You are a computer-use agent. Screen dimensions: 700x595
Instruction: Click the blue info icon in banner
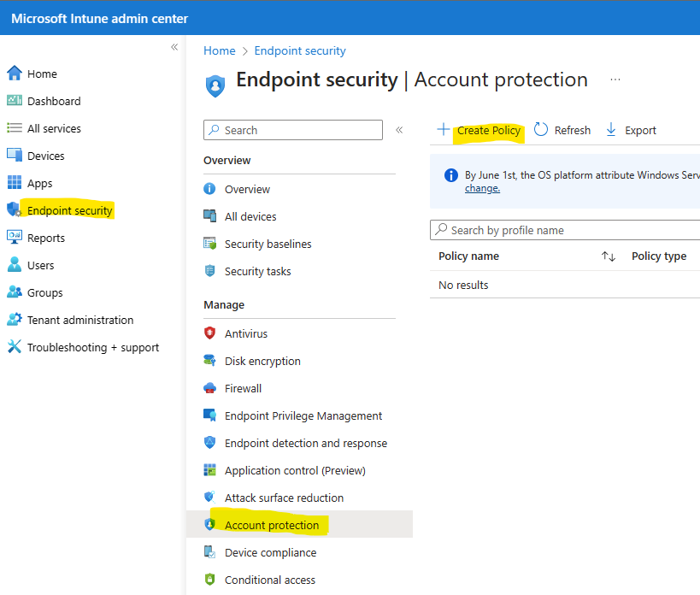click(451, 175)
